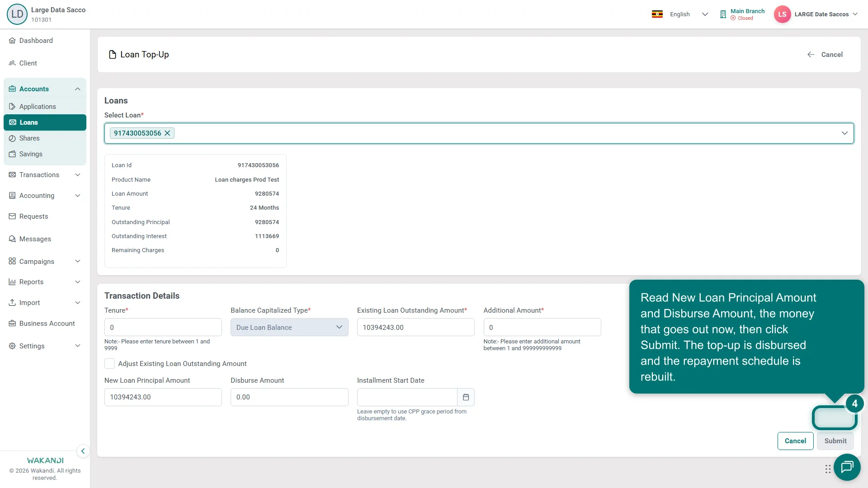868x488 pixels.
Task: Open the chat support bubble icon
Action: point(847,467)
